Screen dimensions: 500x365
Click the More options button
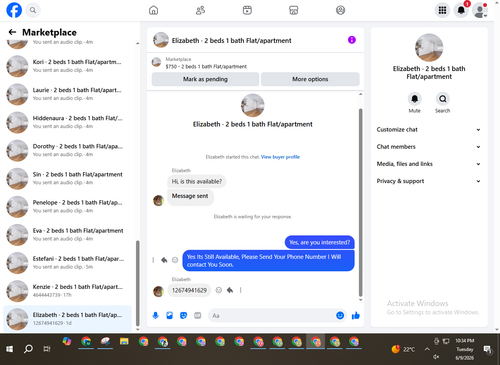coord(310,79)
